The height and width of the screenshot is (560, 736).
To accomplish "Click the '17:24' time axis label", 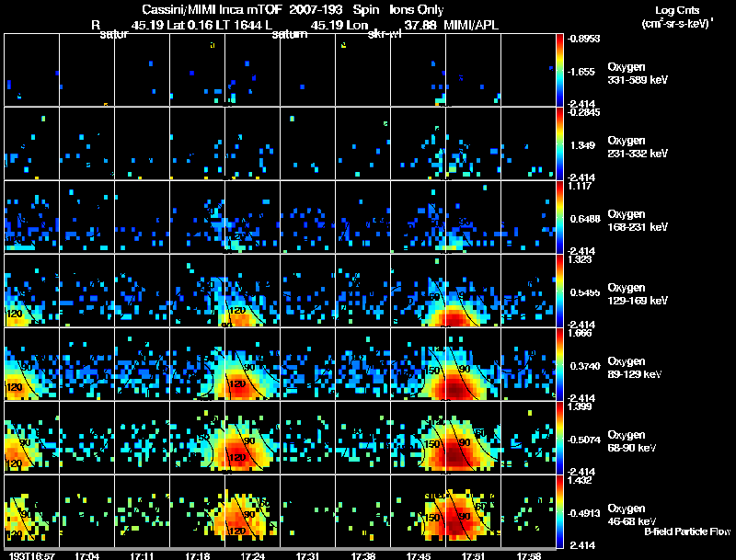I will 252,556.
